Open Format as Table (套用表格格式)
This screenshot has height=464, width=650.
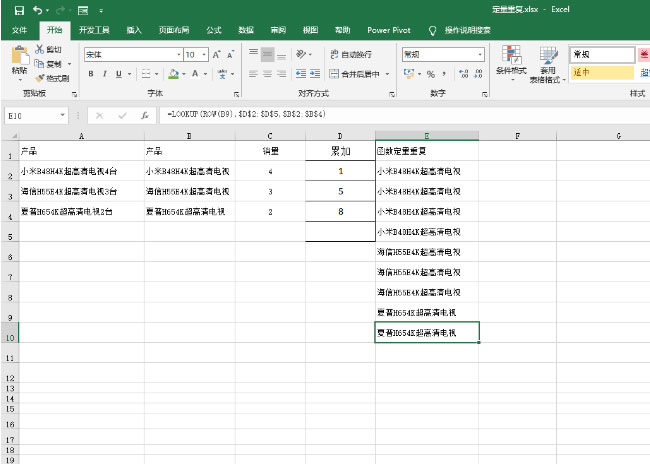pos(548,64)
